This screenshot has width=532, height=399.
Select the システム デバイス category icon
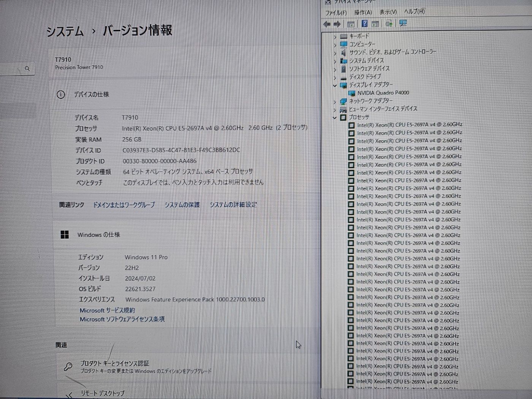coord(344,60)
